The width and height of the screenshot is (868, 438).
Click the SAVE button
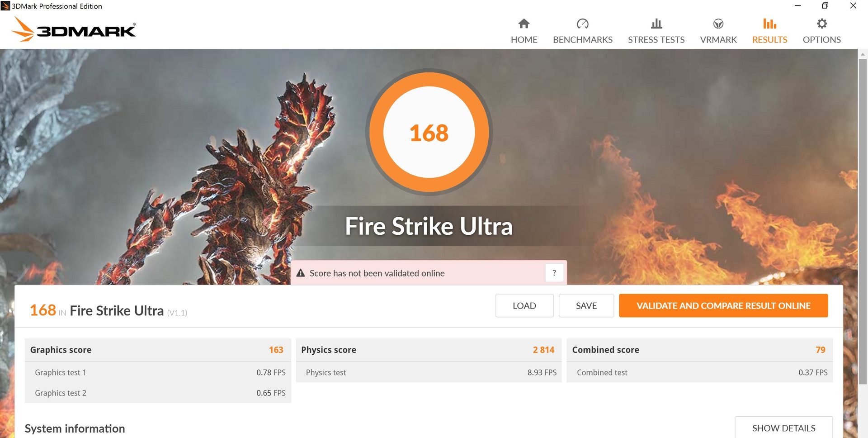pos(586,306)
